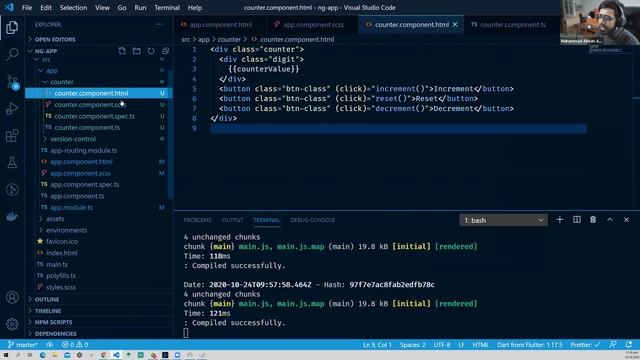This screenshot has height=360, width=640.
Task: Open the Accounts icon in activity bar
Action: [x=12, y=297]
